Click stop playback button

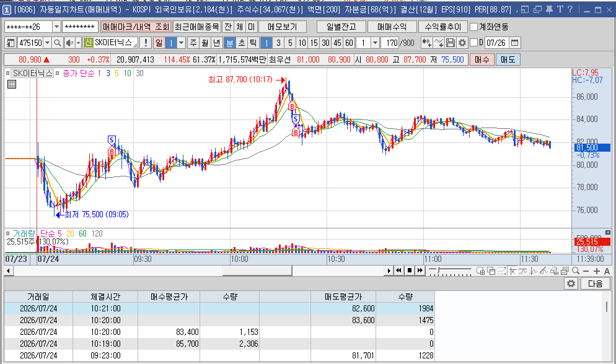[x=410, y=271]
